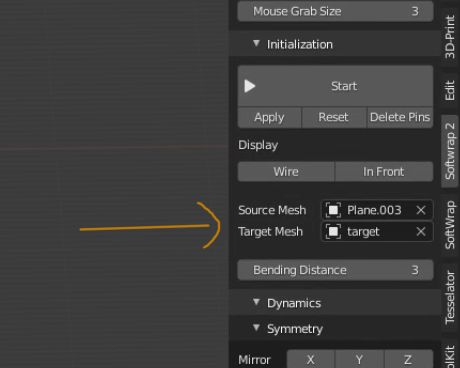Clear the Plane.003 source mesh
460x368 pixels.
(x=421, y=210)
